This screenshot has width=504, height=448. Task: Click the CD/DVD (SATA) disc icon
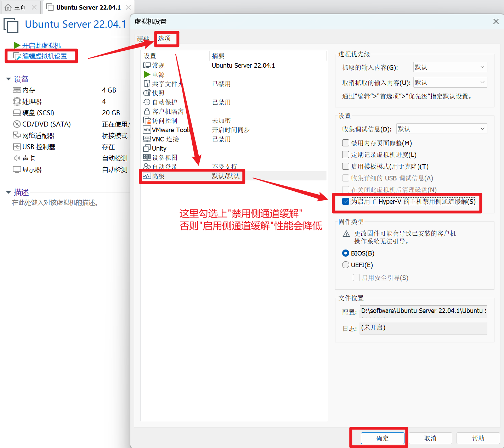click(x=17, y=124)
